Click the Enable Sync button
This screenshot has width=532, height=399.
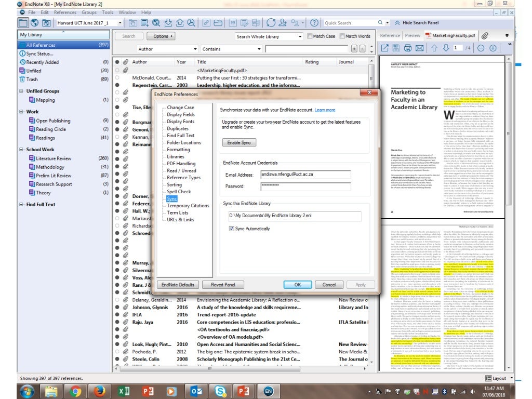click(239, 142)
